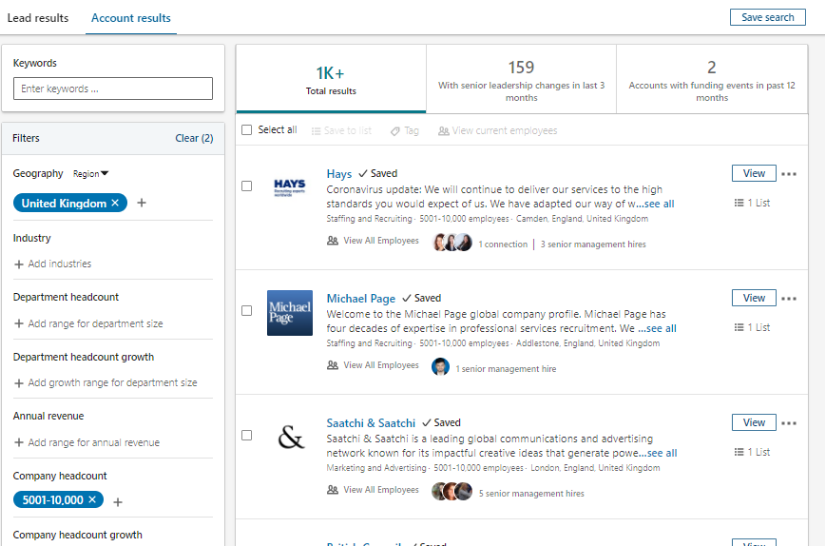The height and width of the screenshot is (546, 825).
Task: Add range for annual revenue
Action: (x=87, y=442)
